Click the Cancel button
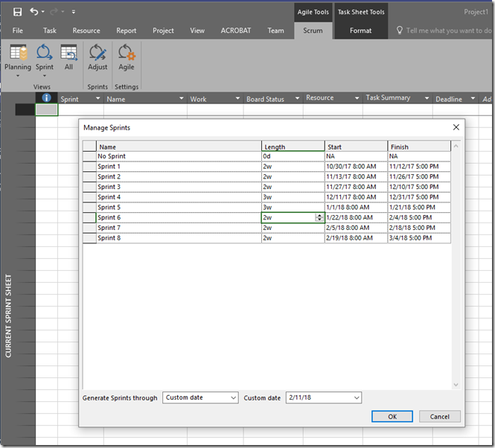 tap(440, 417)
